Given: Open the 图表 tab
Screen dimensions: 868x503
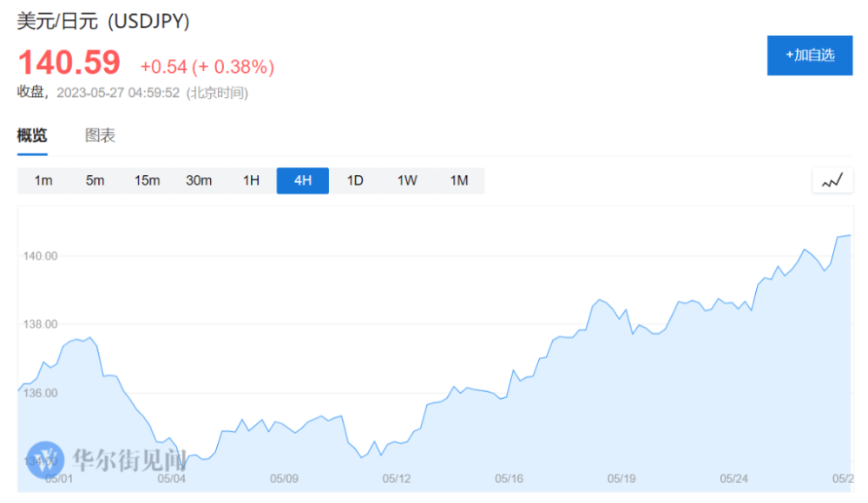Looking at the screenshot, I should (100, 135).
